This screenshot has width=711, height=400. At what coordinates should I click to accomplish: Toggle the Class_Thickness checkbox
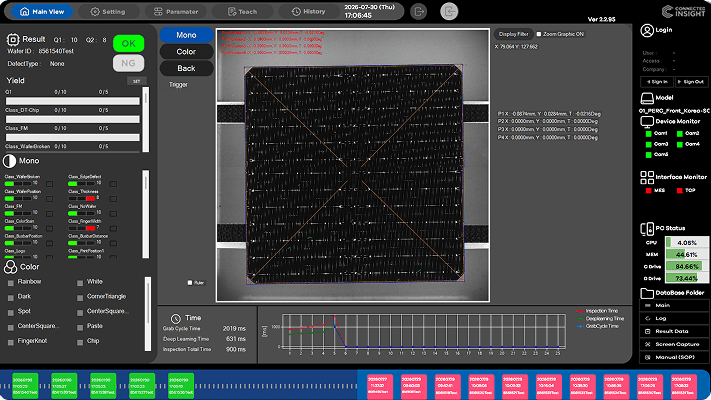tap(113, 199)
